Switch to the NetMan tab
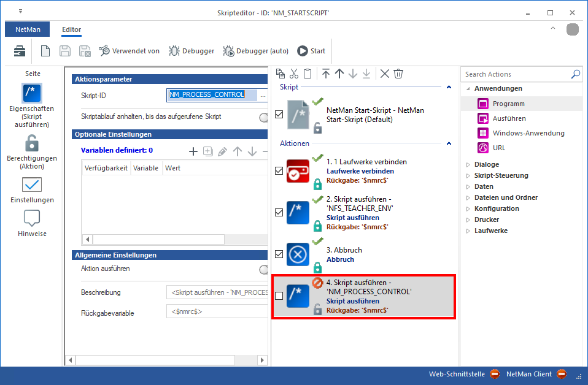Screen dimensions: 588x385 click(28, 29)
